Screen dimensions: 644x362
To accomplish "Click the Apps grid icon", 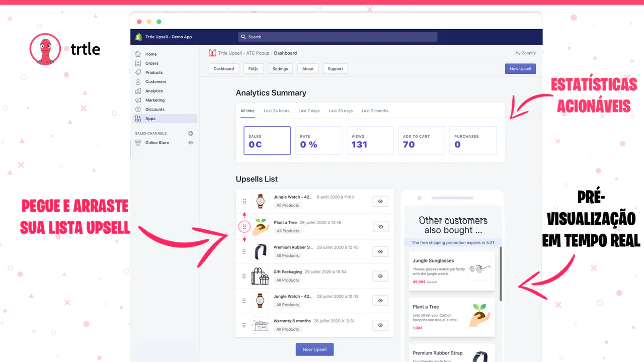I will click(138, 119).
